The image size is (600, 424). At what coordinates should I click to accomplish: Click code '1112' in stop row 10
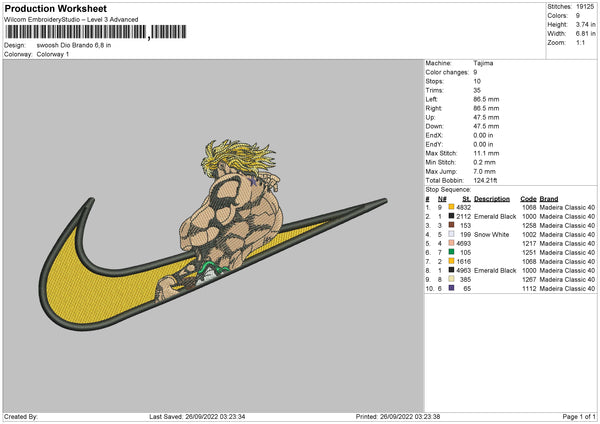tap(530, 289)
